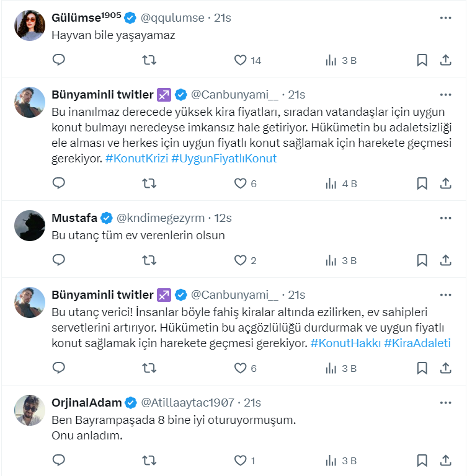Open more options on Mustafa's tweet

click(445, 218)
